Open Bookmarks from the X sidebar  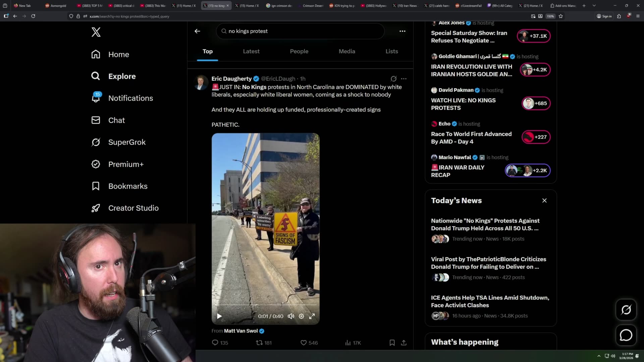tap(119, 186)
